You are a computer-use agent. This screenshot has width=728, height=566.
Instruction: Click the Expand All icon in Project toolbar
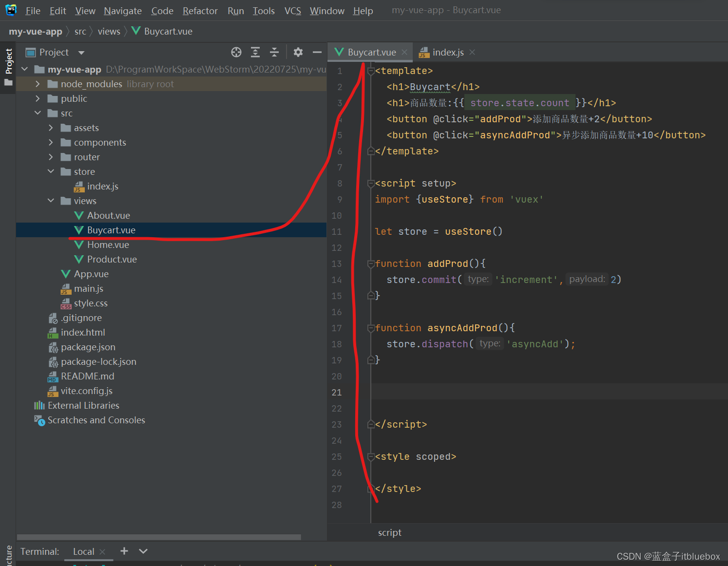click(x=255, y=52)
